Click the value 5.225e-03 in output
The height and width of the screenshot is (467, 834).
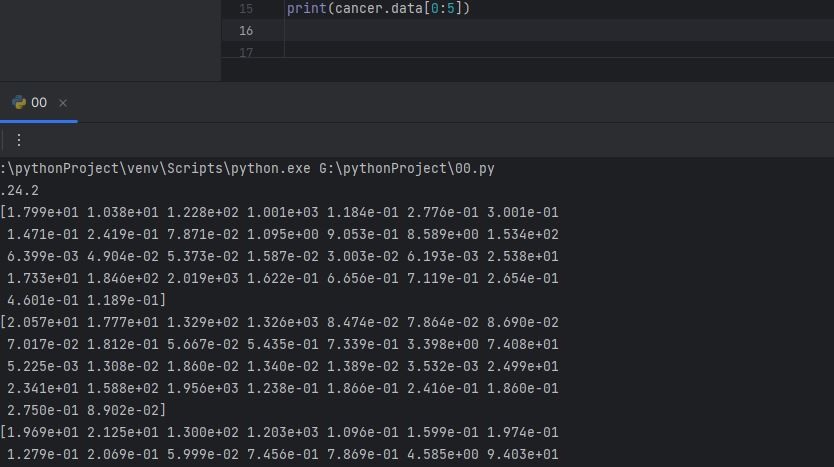click(x=43, y=366)
